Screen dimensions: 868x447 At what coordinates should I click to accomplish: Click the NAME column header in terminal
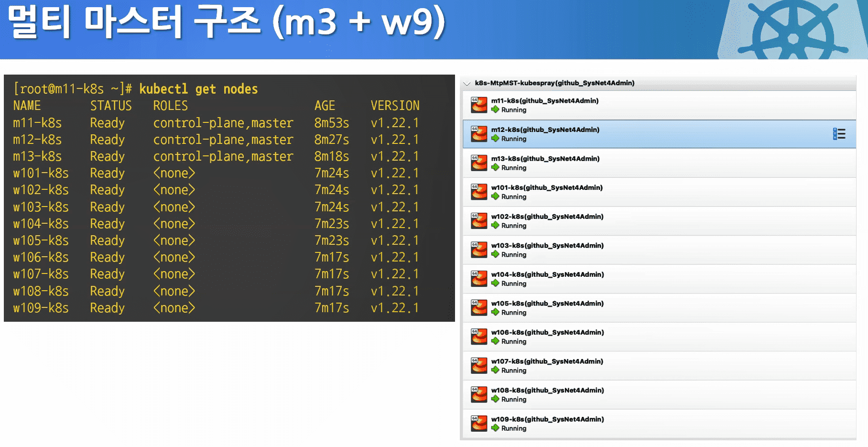(27, 106)
